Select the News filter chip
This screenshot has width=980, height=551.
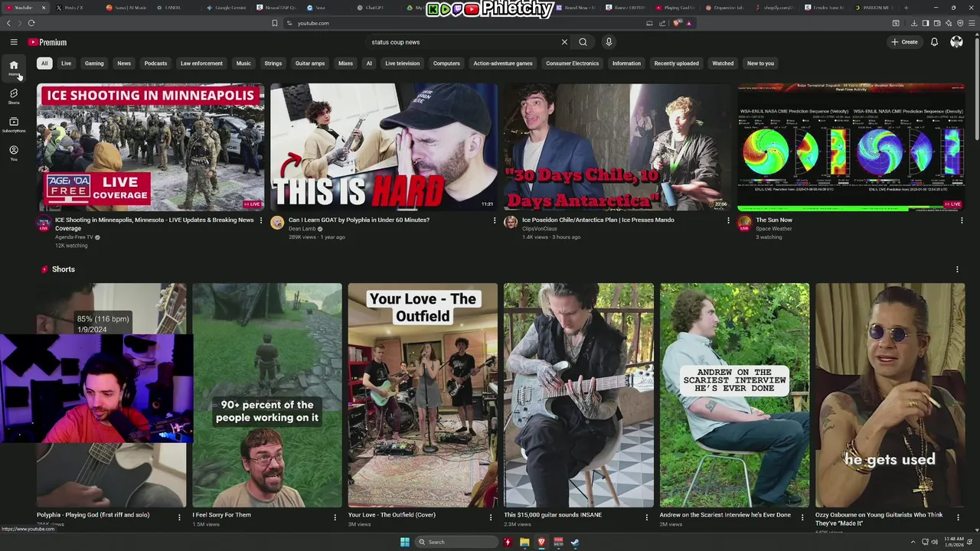click(124, 64)
